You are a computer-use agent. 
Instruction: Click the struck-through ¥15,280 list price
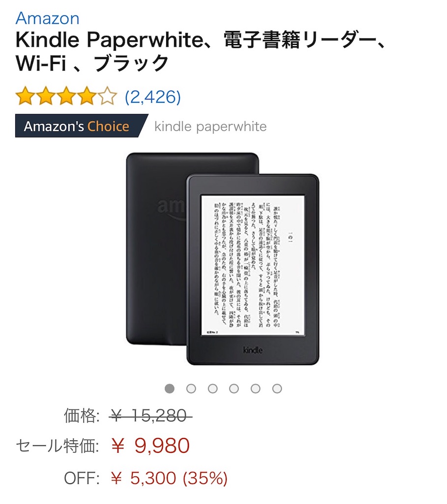coord(150,415)
